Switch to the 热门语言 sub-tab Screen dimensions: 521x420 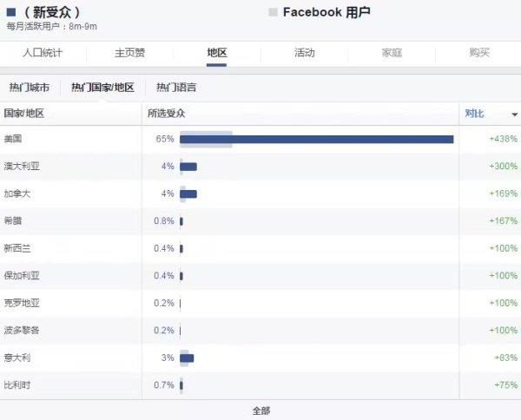point(176,88)
